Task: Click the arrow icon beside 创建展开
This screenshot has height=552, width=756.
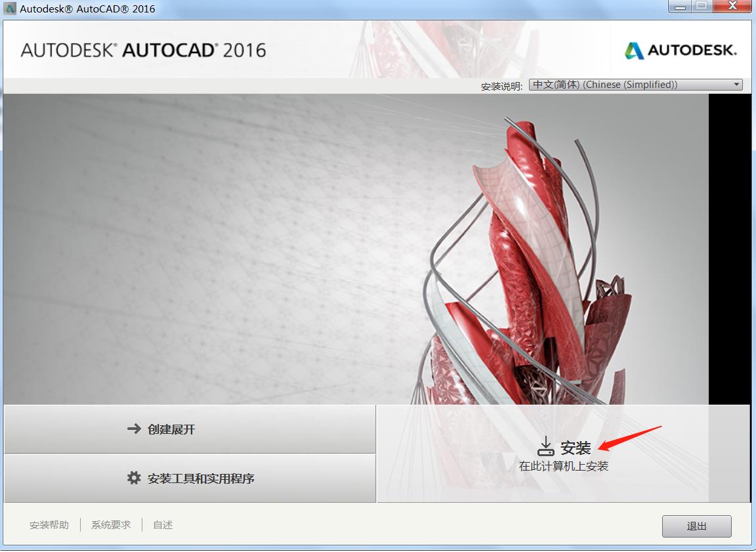Action: pos(134,429)
